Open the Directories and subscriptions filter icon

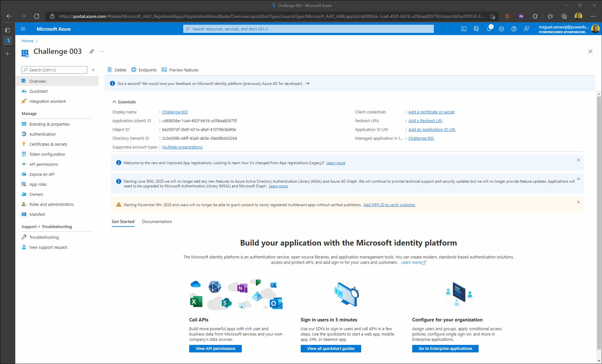click(x=476, y=29)
